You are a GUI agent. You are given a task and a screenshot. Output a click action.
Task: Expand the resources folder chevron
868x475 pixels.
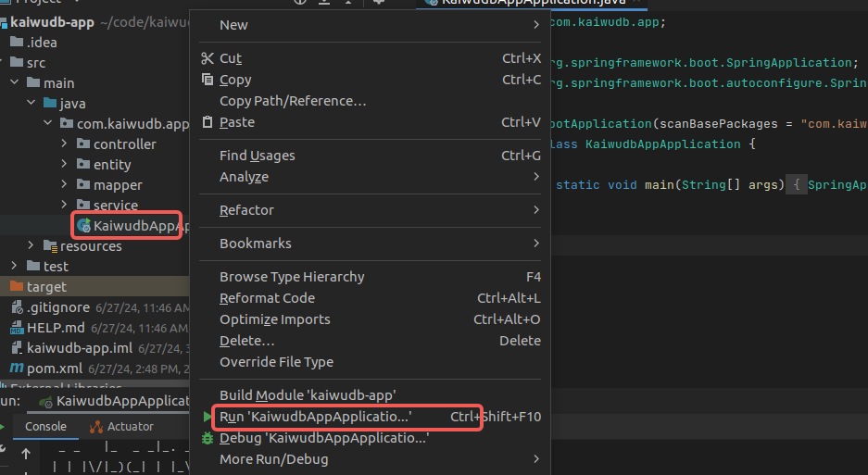31,245
